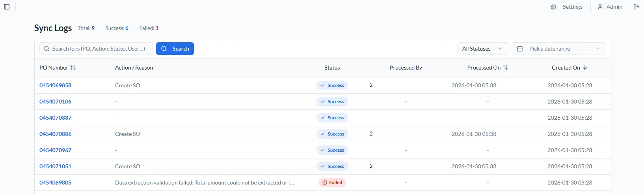The height and width of the screenshot is (194, 644).
Task: Sort by Created On down arrow
Action: pyautogui.click(x=585, y=68)
